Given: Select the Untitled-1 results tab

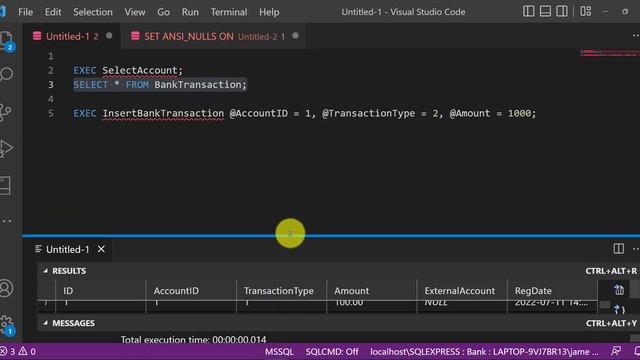Looking at the screenshot, I should 67,249.
